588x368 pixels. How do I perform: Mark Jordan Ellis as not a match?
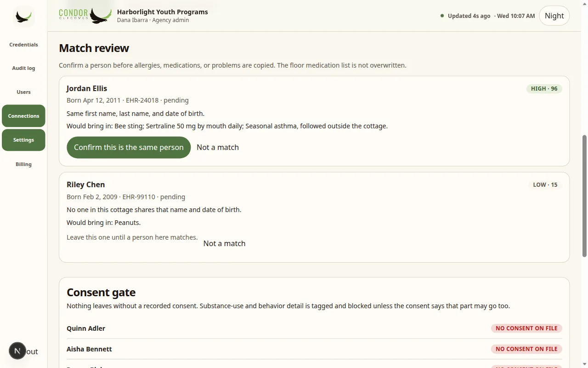(218, 147)
